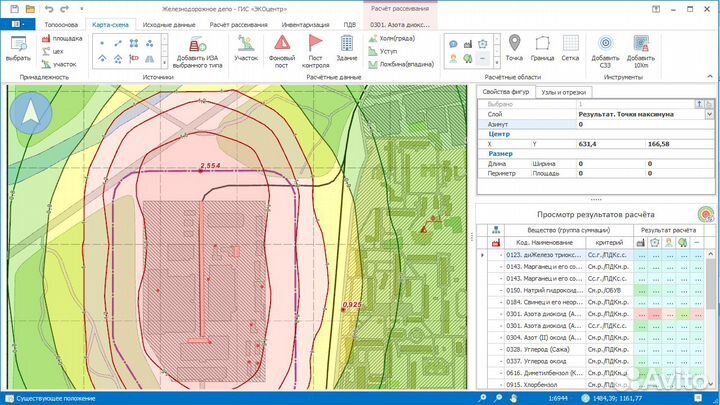This screenshot has height=405, width=720.
Task: Click the Фоновый пост warning-triangle icon
Action: 282,43
